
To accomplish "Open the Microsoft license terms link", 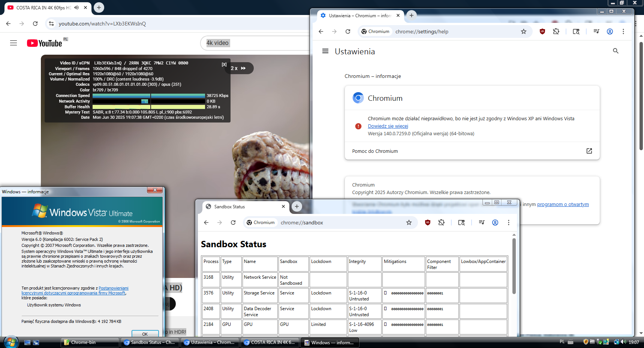I will click(x=75, y=291).
